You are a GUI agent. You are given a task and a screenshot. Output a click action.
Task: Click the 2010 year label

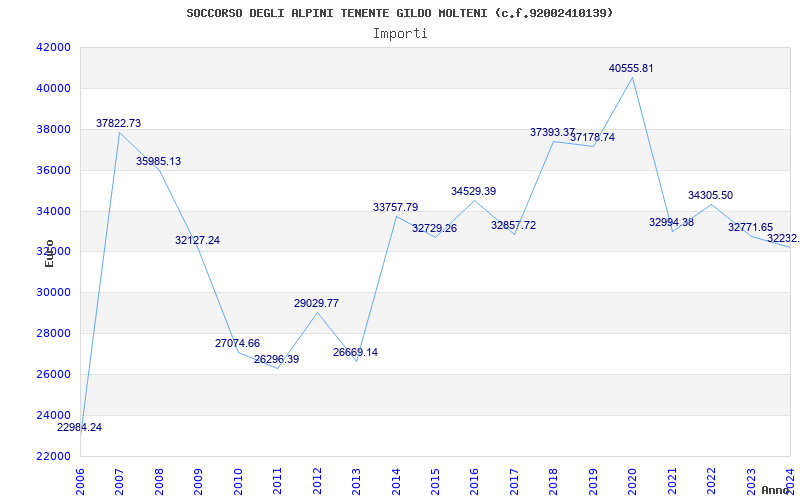point(238,481)
